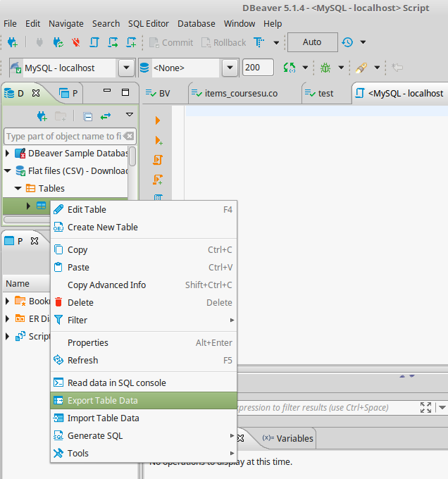
Task: Open the highlighter tool dropdown arrow
Action: [377, 68]
